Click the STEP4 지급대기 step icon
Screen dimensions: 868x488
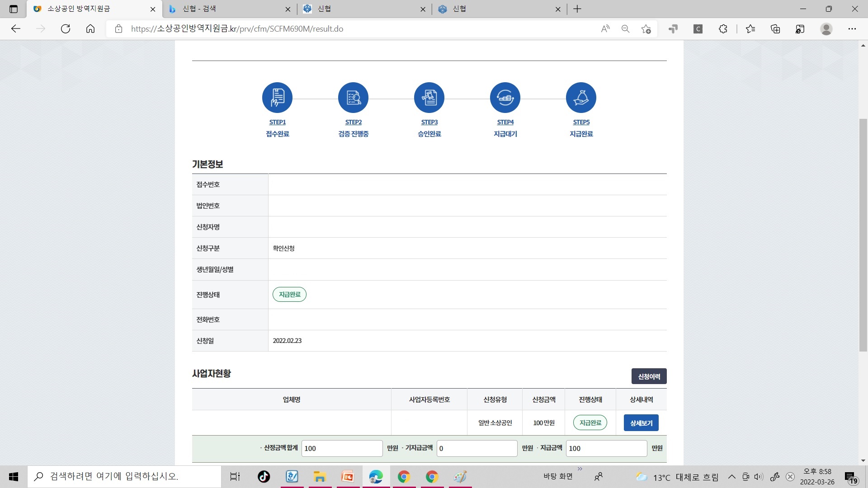coord(505,97)
